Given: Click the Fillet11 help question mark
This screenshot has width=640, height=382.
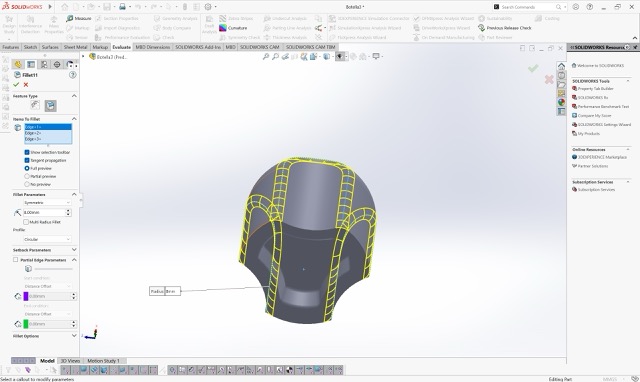Looking at the screenshot, I should (x=73, y=75).
